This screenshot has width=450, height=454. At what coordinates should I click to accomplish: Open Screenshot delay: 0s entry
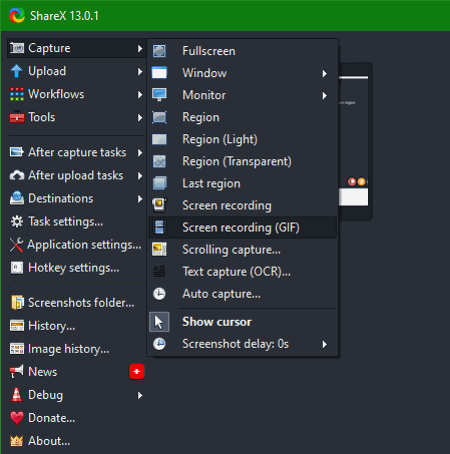pos(243,344)
